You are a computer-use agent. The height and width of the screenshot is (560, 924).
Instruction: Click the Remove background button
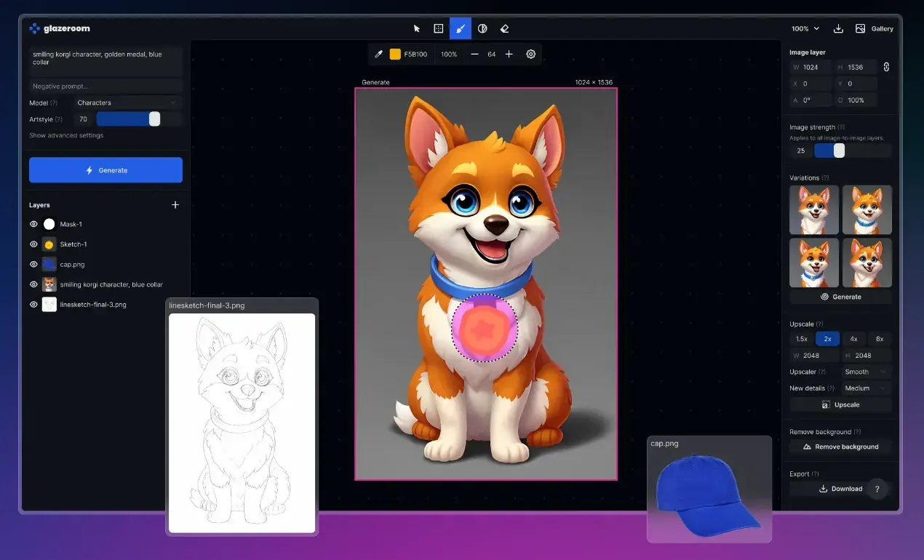pyautogui.click(x=840, y=447)
